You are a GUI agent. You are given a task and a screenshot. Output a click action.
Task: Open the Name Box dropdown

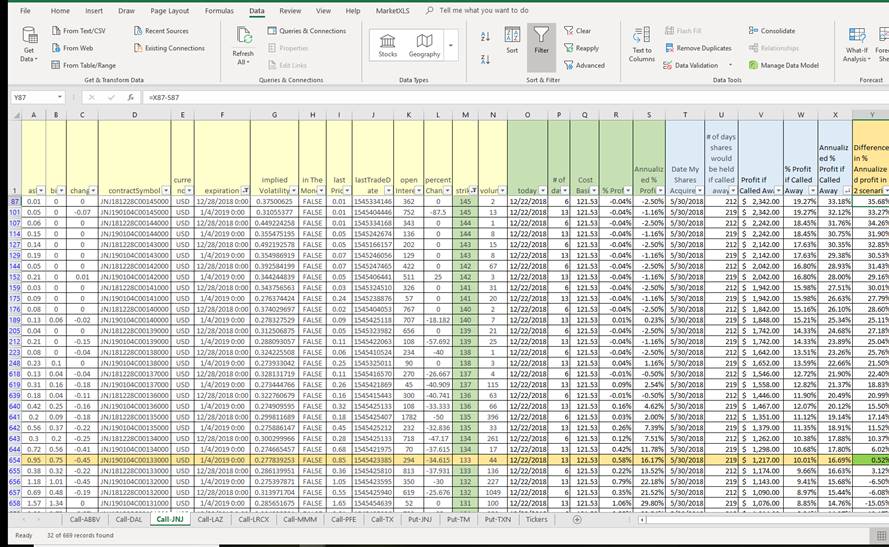point(60,97)
